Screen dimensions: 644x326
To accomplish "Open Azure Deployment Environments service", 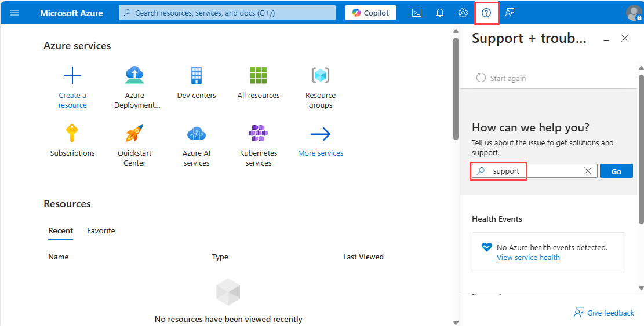I will (x=134, y=75).
